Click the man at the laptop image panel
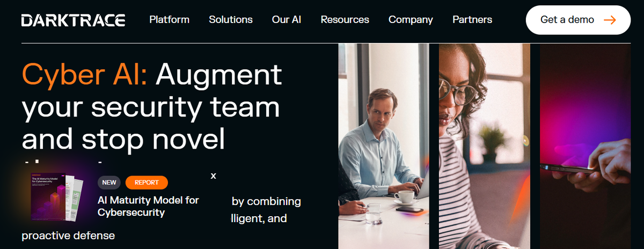The width and height of the screenshot is (644, 249). [384, 146]
